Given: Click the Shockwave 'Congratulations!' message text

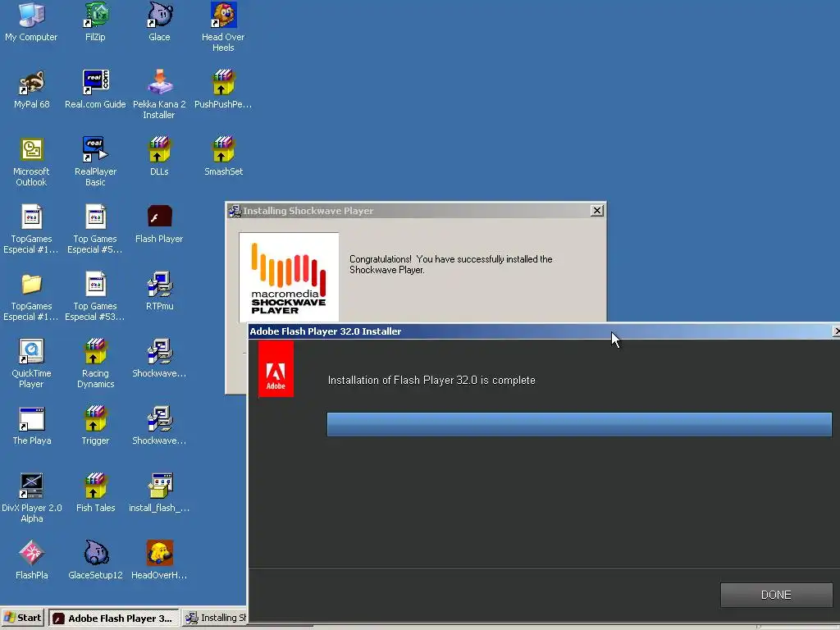Looking at the screenshot, I should coord(450,264).
